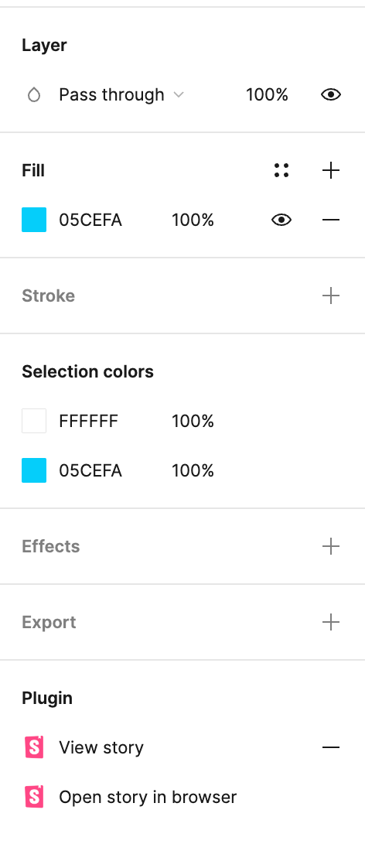Expand the Effects section header
Viewport: 365px width, 868px height.
[51, 546]
